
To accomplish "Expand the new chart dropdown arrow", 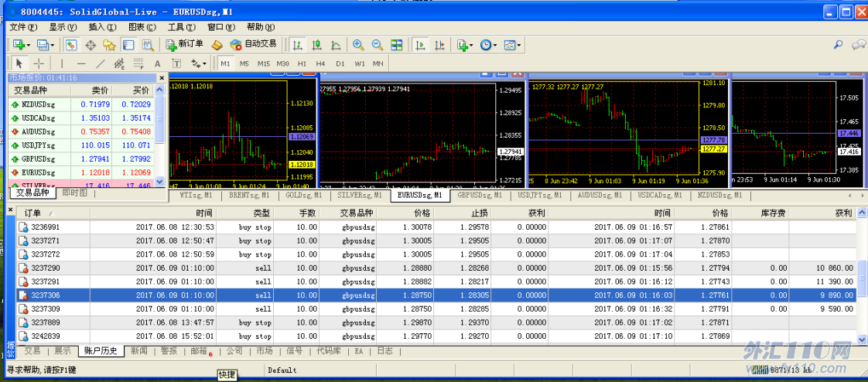I will tap(29, 46).
